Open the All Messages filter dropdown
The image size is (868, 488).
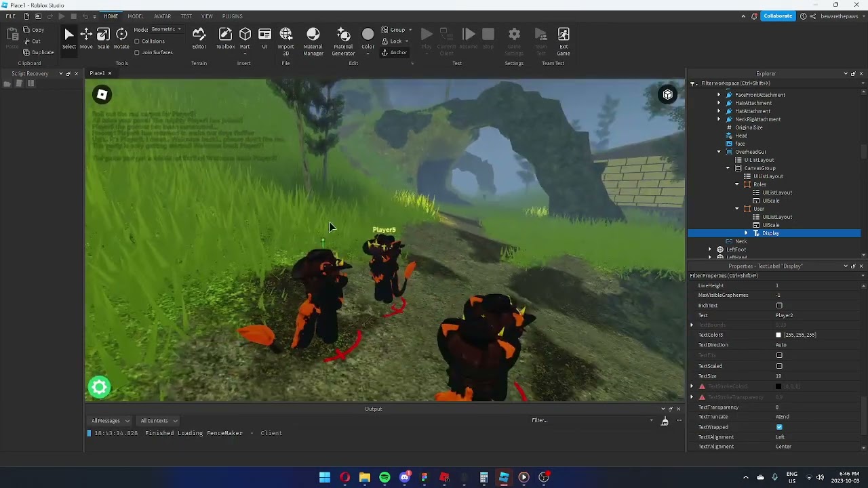pyautogui.click(x=110, y=421)
